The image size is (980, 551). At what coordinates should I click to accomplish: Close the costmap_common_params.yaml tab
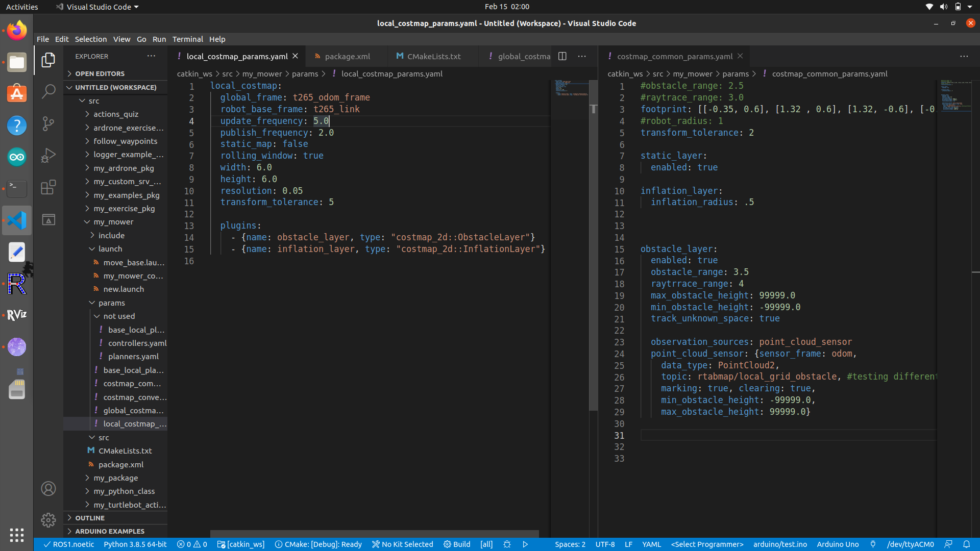[x=740, y=56]
